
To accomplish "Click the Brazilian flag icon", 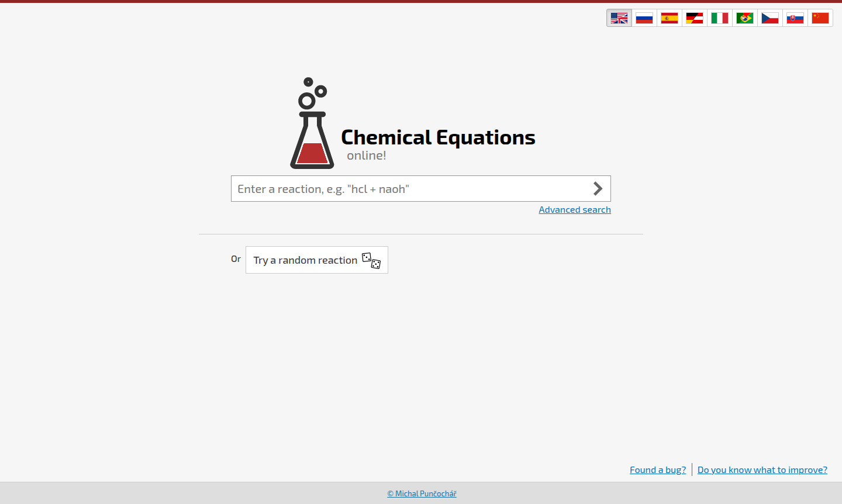I will [744, 18].
